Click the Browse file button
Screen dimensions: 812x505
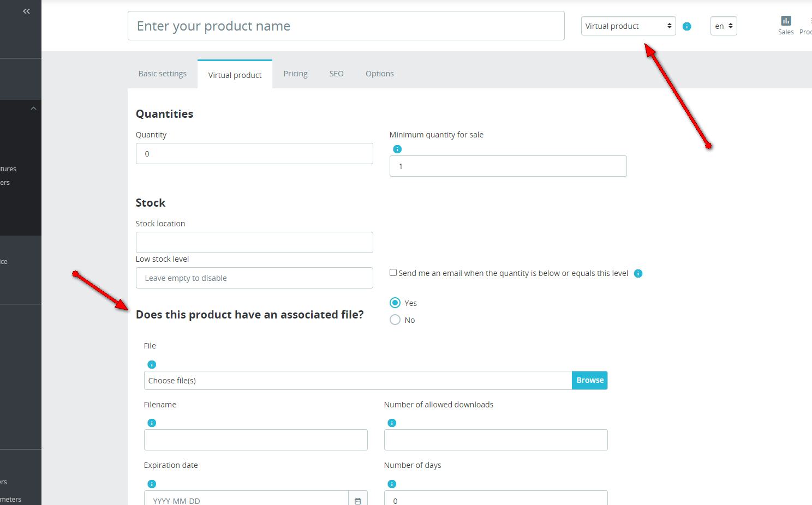tap(590, 380)
